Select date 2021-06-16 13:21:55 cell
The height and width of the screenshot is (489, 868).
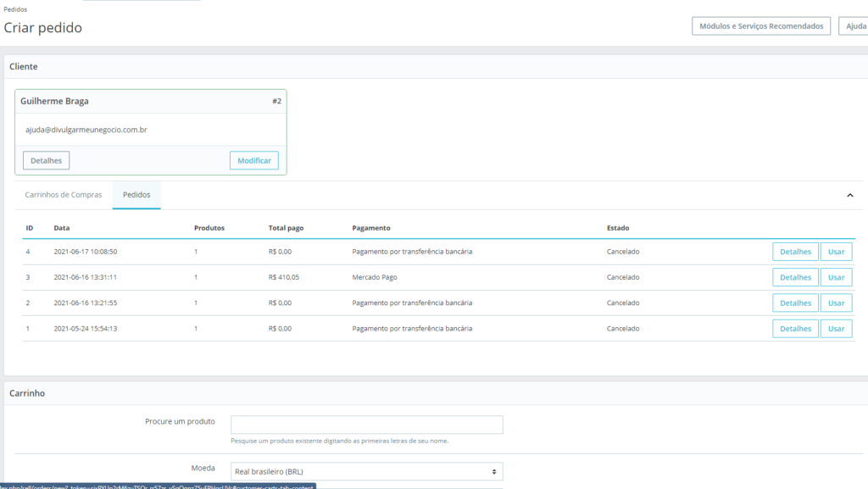click(x=86, y=303)
